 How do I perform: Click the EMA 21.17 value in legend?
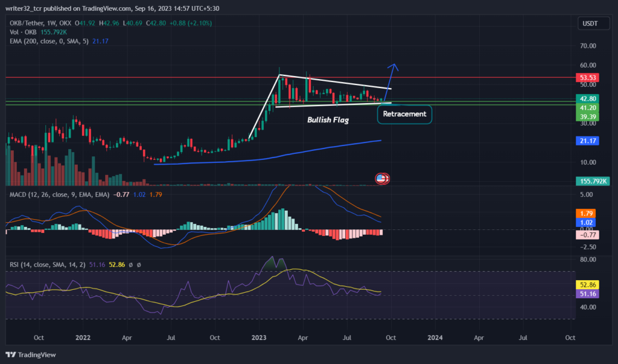click(100, 41)
